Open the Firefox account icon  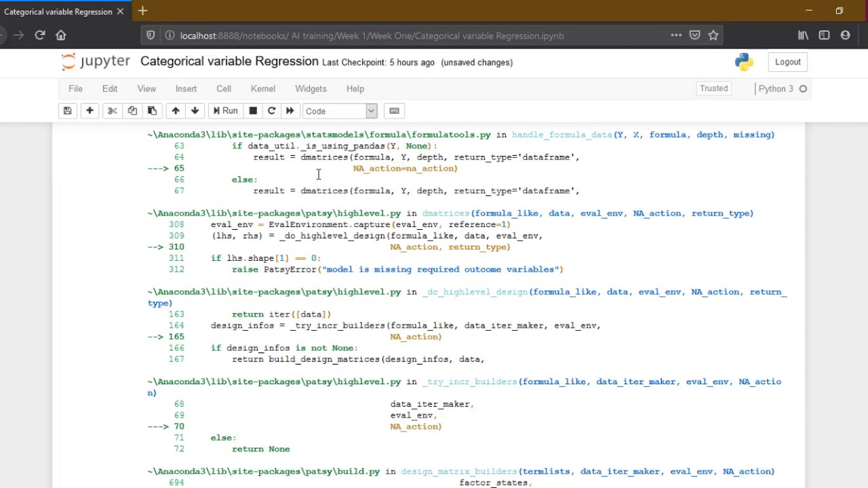point(845,35)
